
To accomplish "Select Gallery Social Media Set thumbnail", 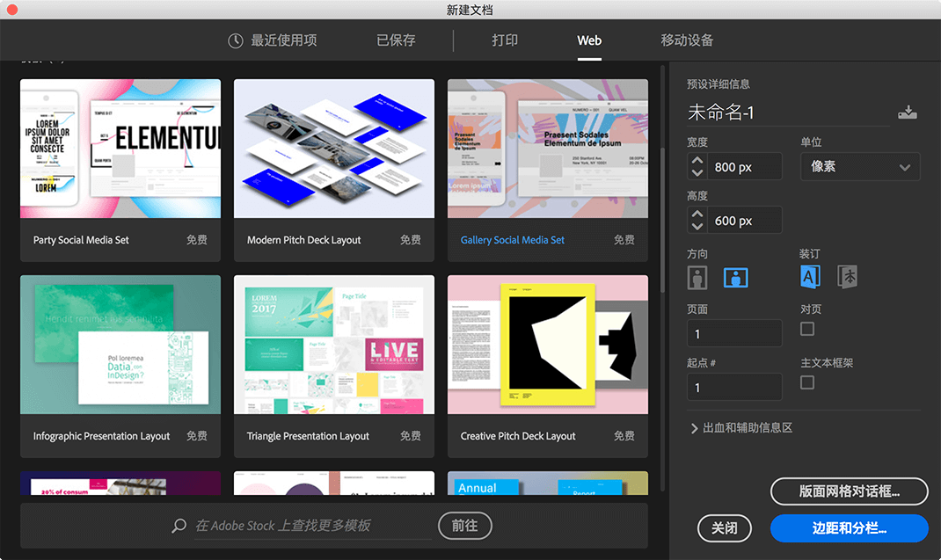I will 548,149.
